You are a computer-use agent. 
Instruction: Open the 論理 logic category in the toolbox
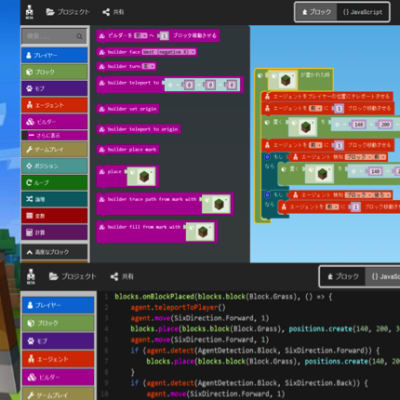pyautogui.click(x=54, y=199)
